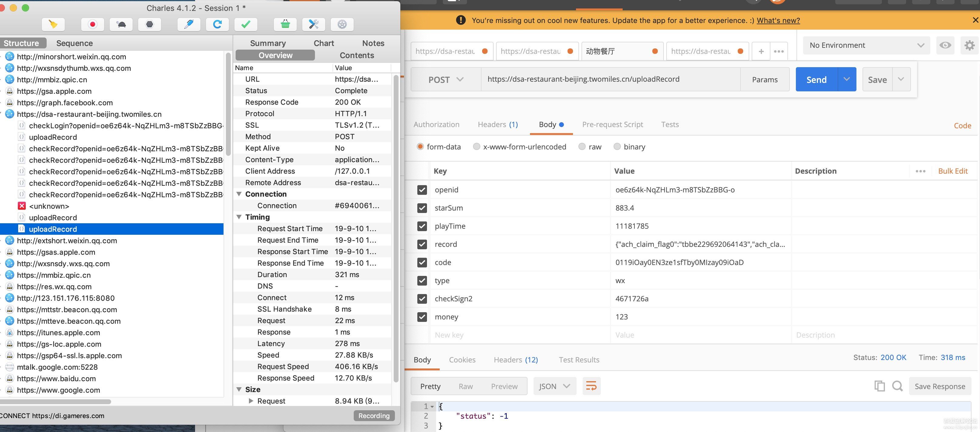Open the Save button dropdown arrow
This screenshot has height=432, width=980.
point(901,79)
